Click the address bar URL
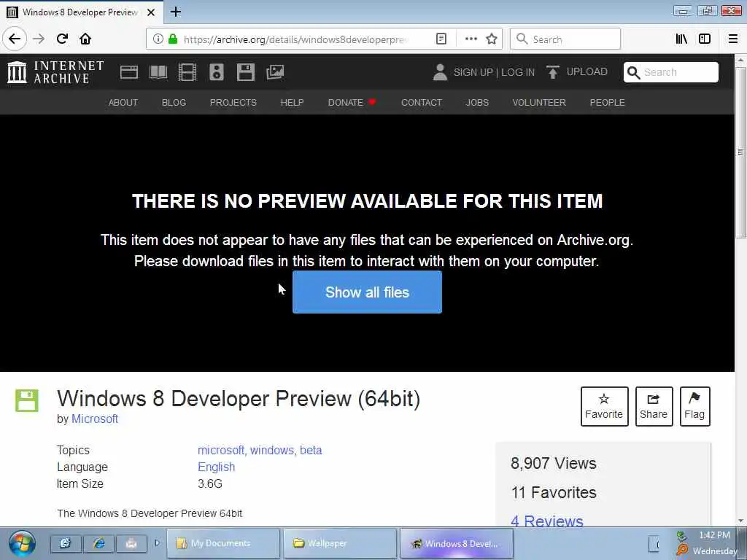747x560 pixels. tap(295, 39)
